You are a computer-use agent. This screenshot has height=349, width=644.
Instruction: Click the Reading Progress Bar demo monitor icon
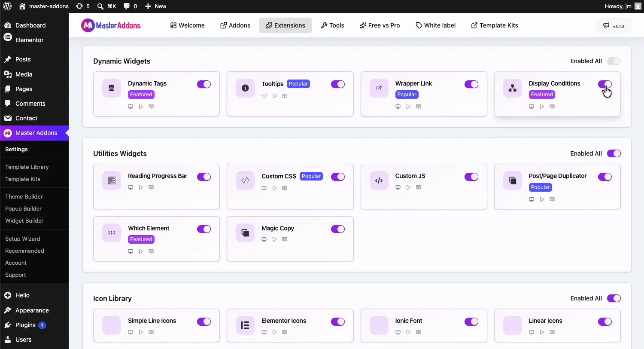click(x=131, y=187)
